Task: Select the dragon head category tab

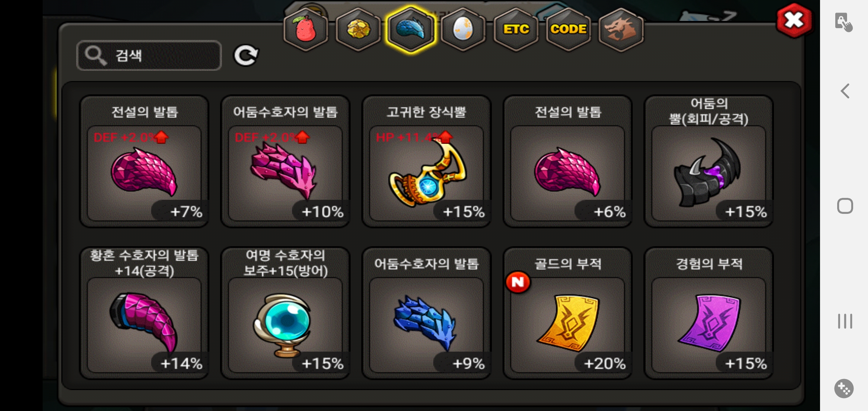Action: point(621,29)
